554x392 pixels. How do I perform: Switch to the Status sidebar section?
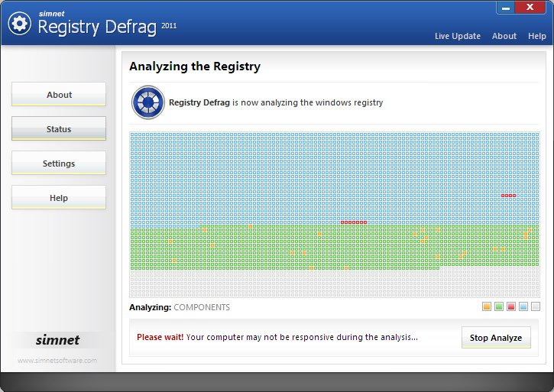[59, 129]
